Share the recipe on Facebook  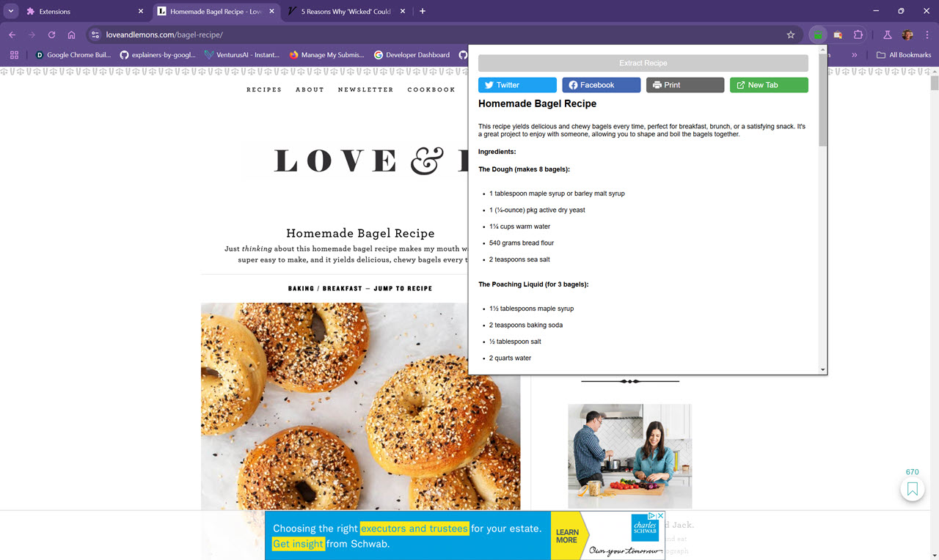click(x=602, y=85)
